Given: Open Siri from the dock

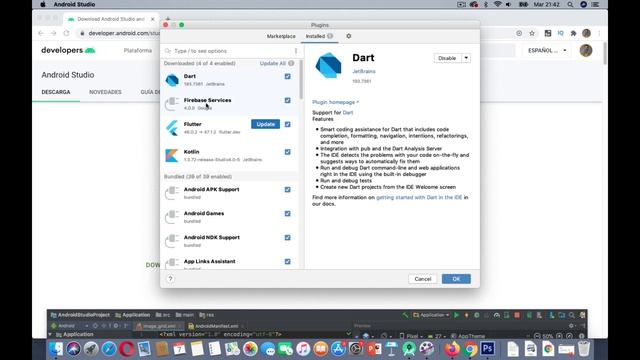Looking at the screenshot, I should coord(73,349).
